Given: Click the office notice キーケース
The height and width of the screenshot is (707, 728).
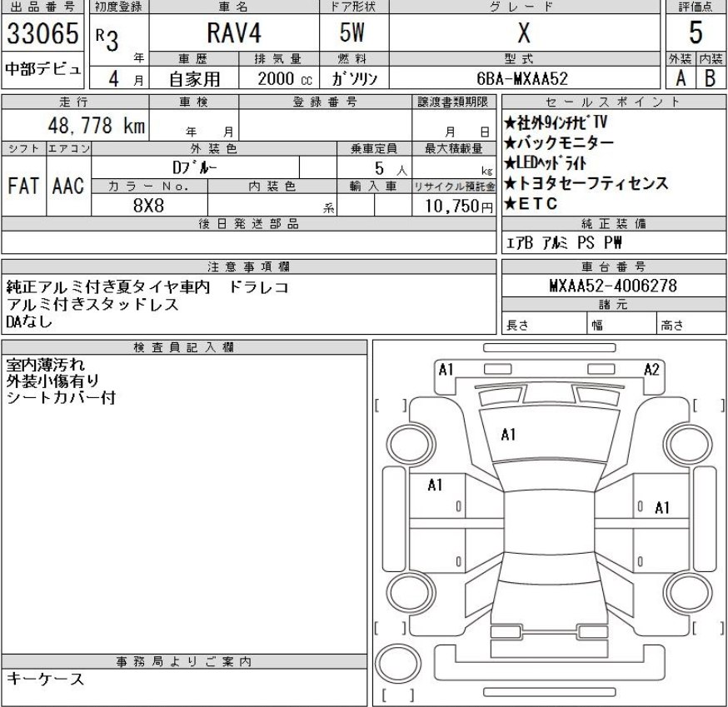Looking at the screenshot, I should 45,679.
